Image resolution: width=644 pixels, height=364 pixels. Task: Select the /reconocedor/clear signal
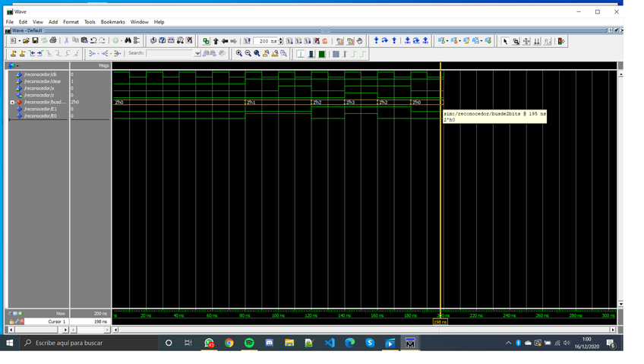pos(41,81)
